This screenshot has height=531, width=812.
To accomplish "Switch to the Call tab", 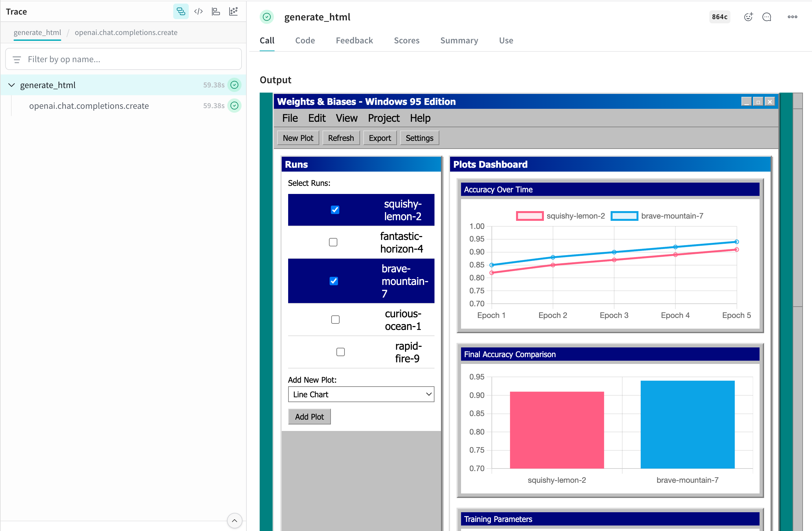I will [267, 40].
